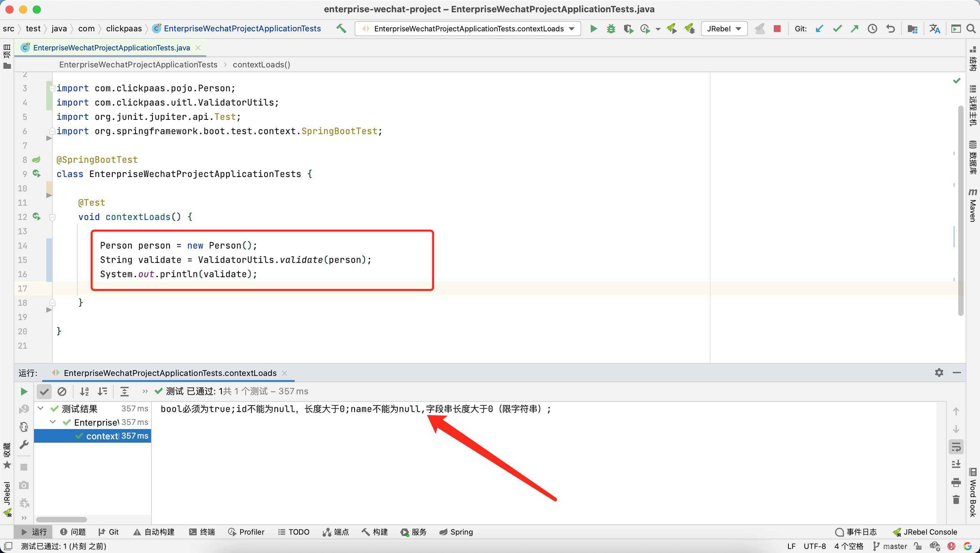Click the Search Everywhere magnifier icon
980x553 pixels.
[x=971, y=29]
